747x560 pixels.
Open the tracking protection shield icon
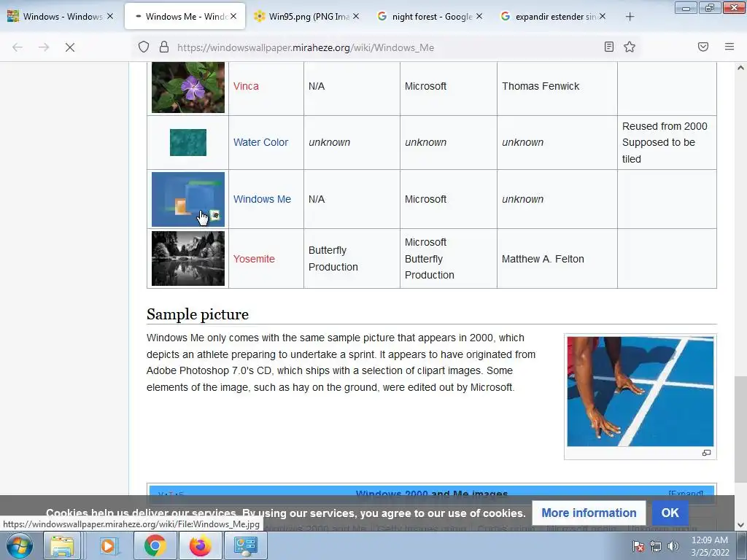[144, 47]
